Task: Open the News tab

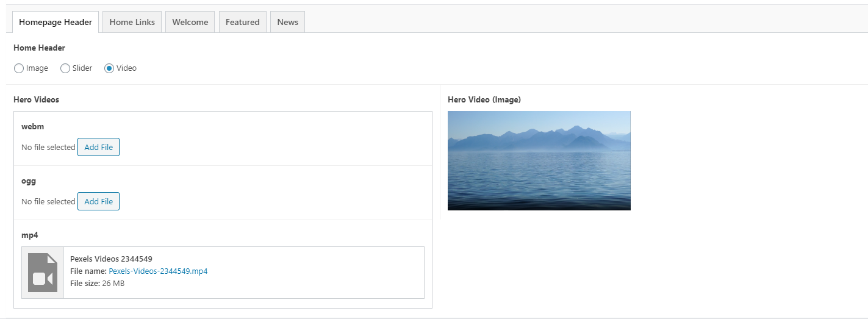Action: pos(287,22)
